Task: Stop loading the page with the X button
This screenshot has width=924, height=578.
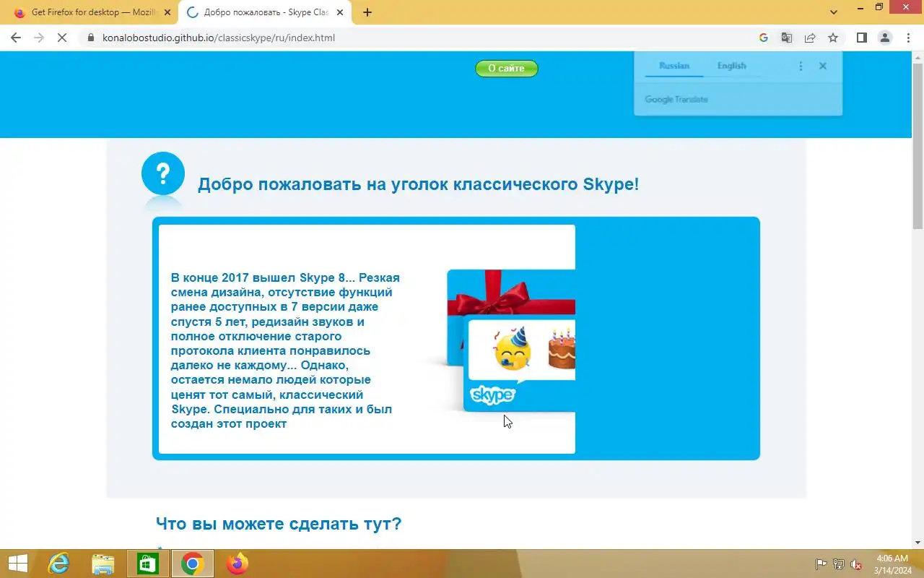Action: point(62,38)
